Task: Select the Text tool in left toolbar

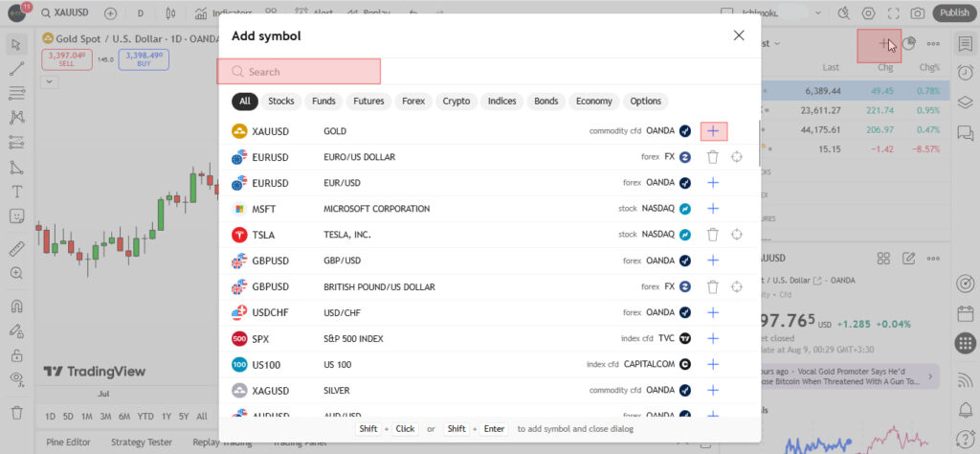Action: coord(17,192)
